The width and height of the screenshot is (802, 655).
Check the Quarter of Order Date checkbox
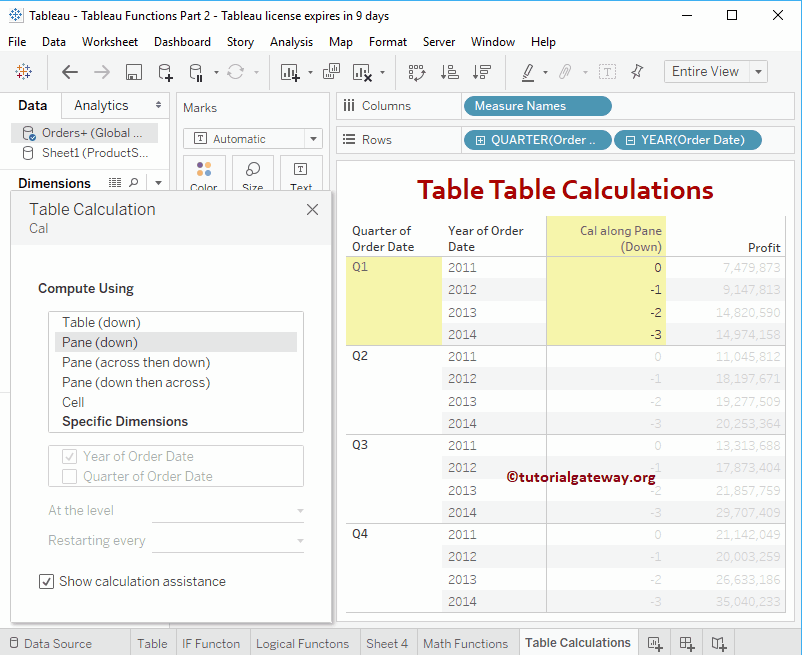pyautogui.click(x=69, y=477)
